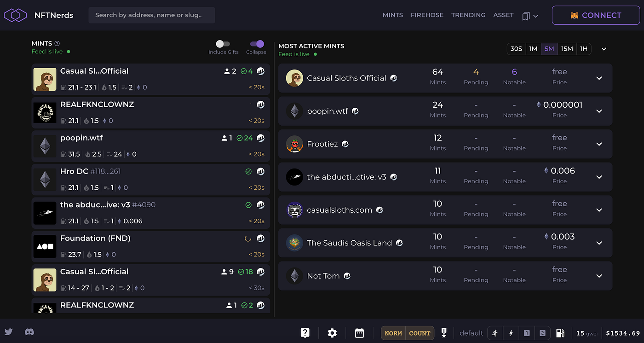Click the medal icon in bottom bar
The width and height of the screenshot is (644, 343).
444,333
